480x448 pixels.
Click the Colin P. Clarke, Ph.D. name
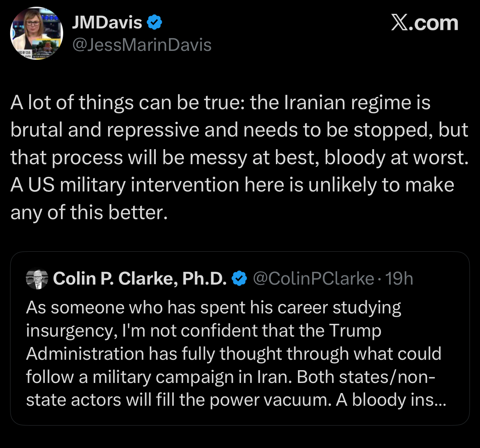(x=140, y=279)
